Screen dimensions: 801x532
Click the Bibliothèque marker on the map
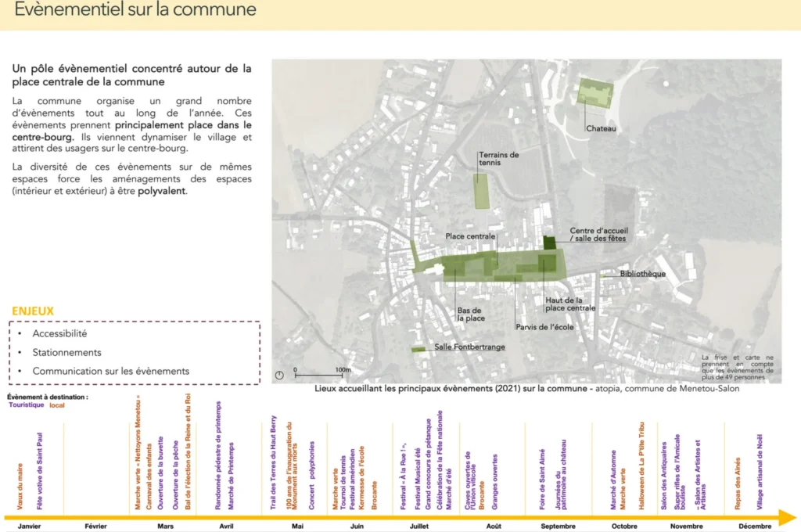pyautogui.click(x=604, y=275)
